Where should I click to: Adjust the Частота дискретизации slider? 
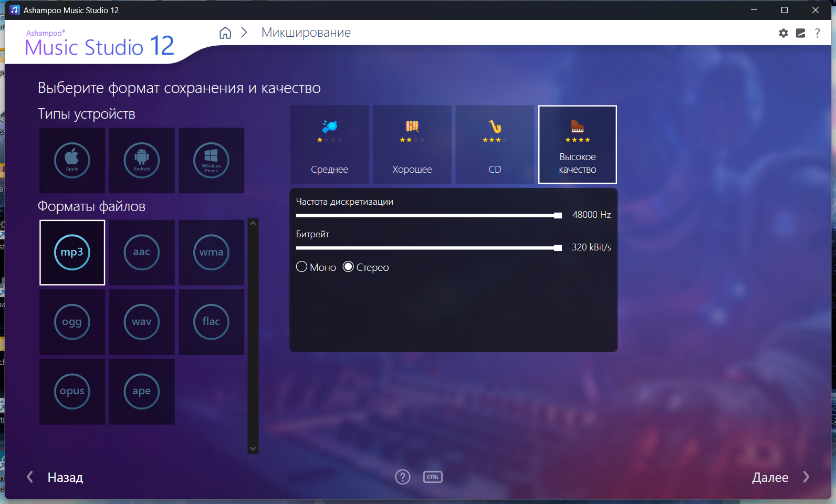pyautogui.click(x=429, y=215)
